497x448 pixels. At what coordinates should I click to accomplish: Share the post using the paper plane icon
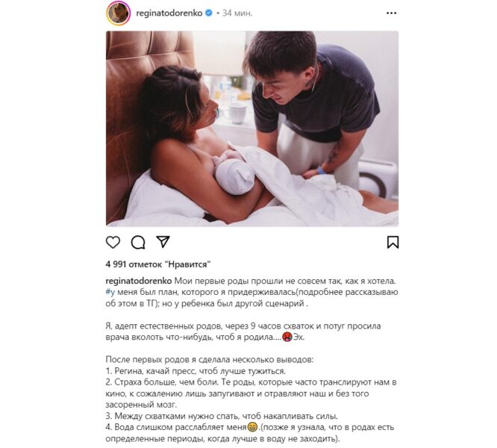click(163, 242)
